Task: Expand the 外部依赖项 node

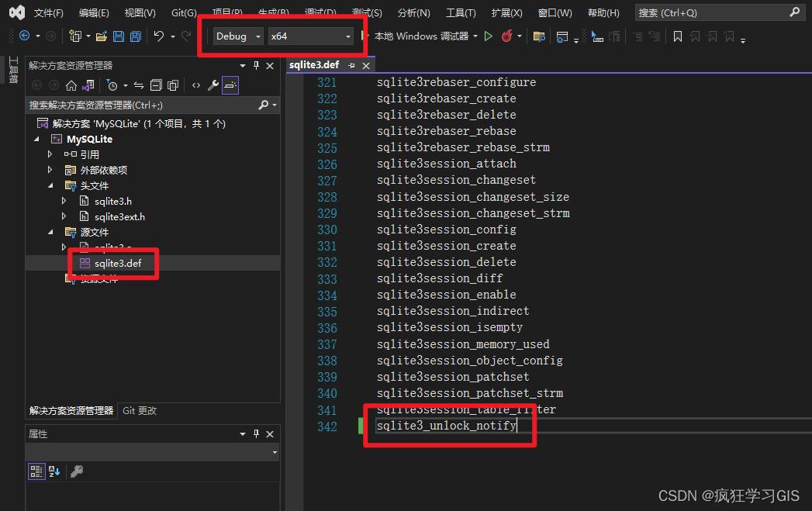Action: tap(50, 170)
